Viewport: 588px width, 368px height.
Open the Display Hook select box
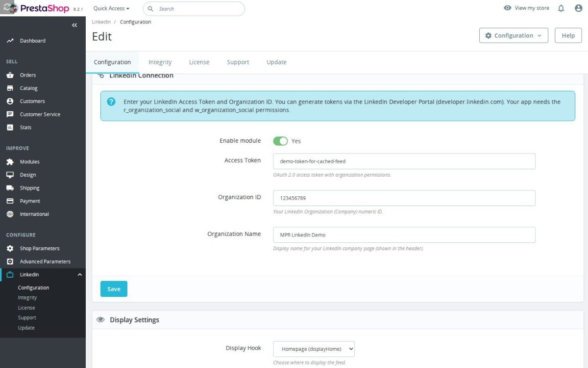tap(314, 349)
